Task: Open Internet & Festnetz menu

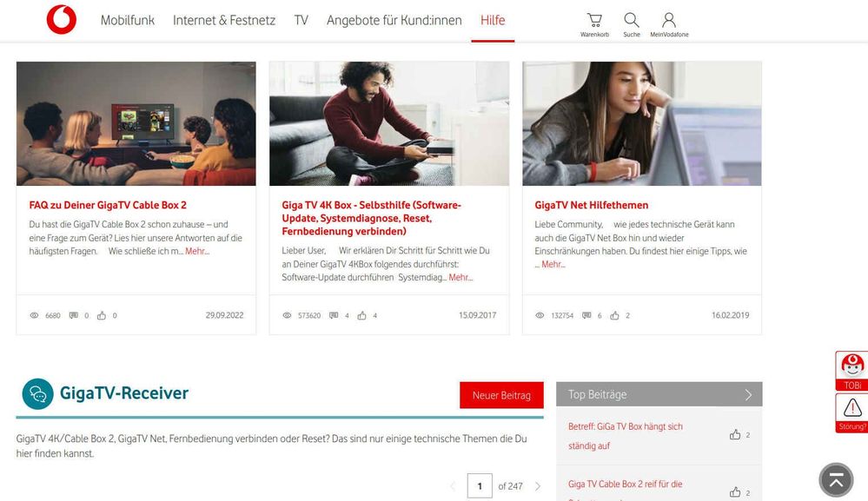Action: [224, 21]
